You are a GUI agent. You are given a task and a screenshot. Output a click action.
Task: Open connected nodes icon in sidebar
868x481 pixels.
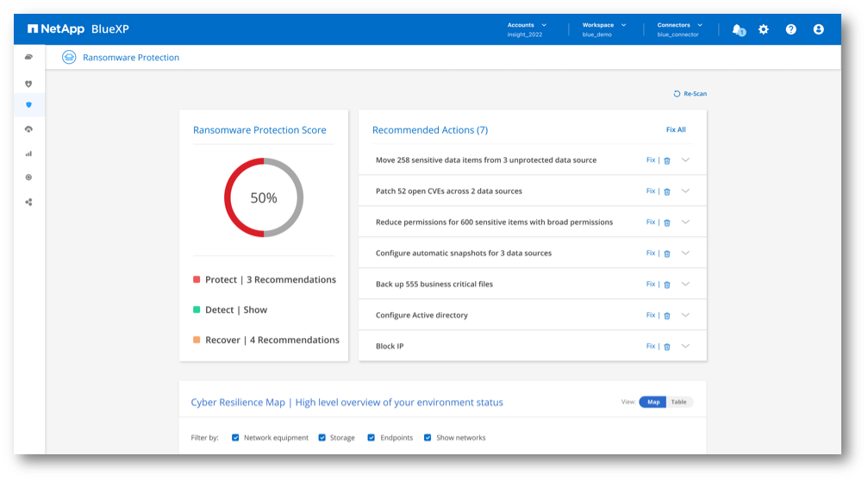(x=28, y=202)
